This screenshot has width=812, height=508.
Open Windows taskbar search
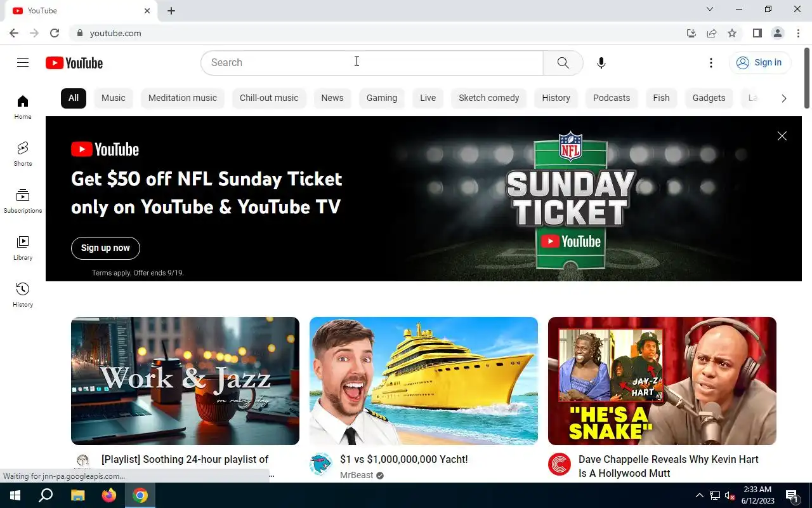coord(46,495)
